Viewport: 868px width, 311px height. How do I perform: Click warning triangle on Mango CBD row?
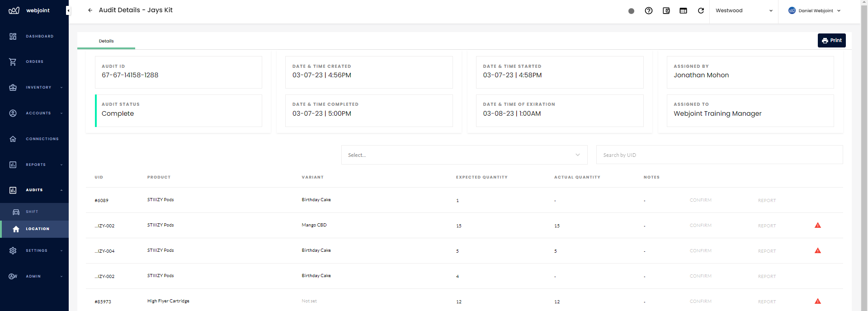(x=817, y=226)
